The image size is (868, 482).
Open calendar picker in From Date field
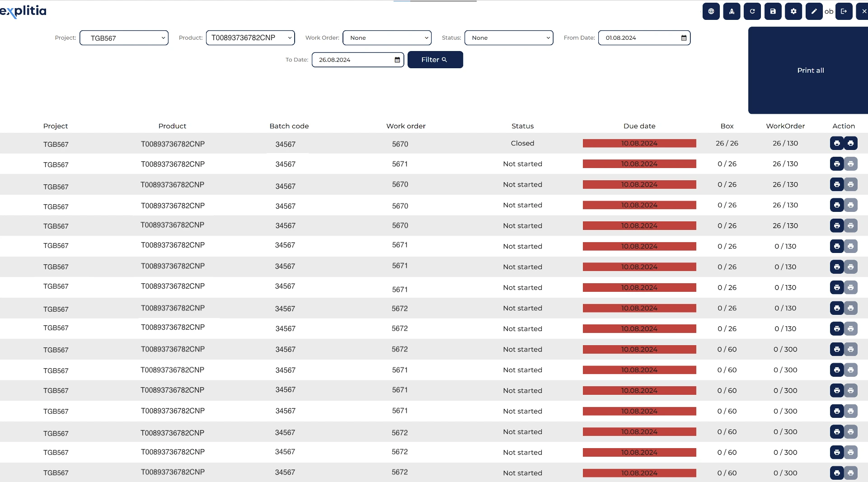pos(684,38)
